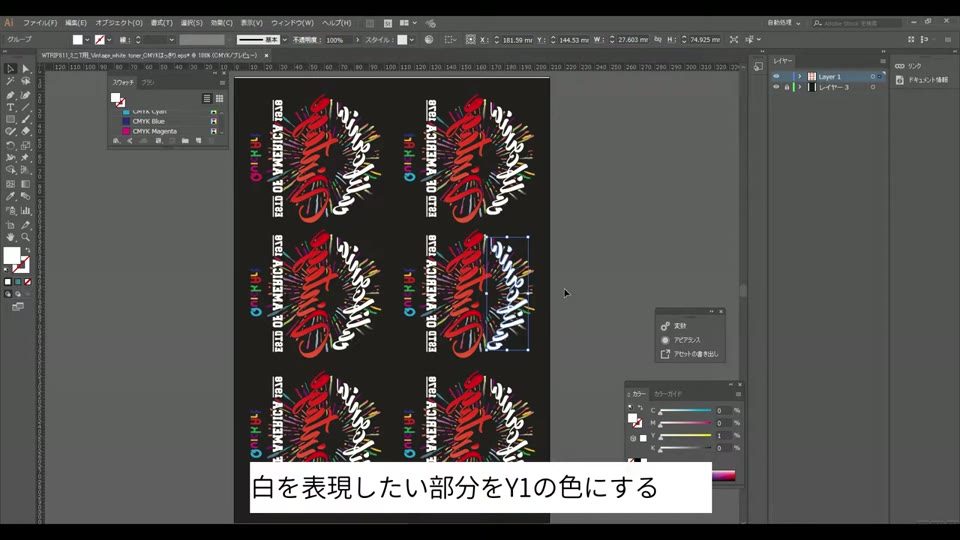The width and height of the screenshot is (960, 540).
Task: Toggle visibility of レイヤー 3
Action: click(776, 87)
